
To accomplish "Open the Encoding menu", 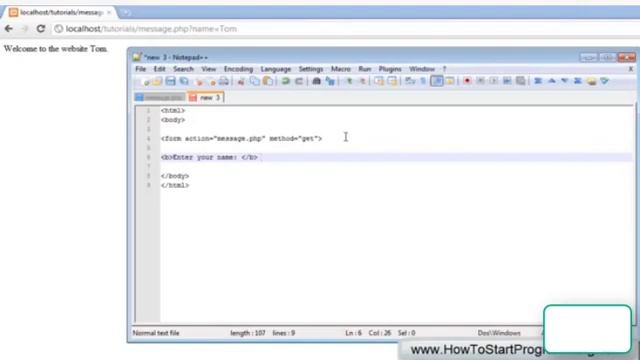I will [238, 69].
